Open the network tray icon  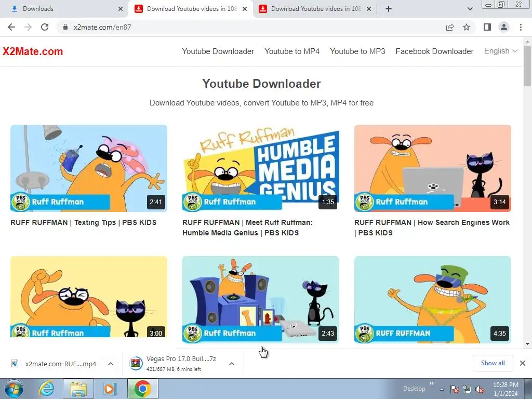coord(467,389)
